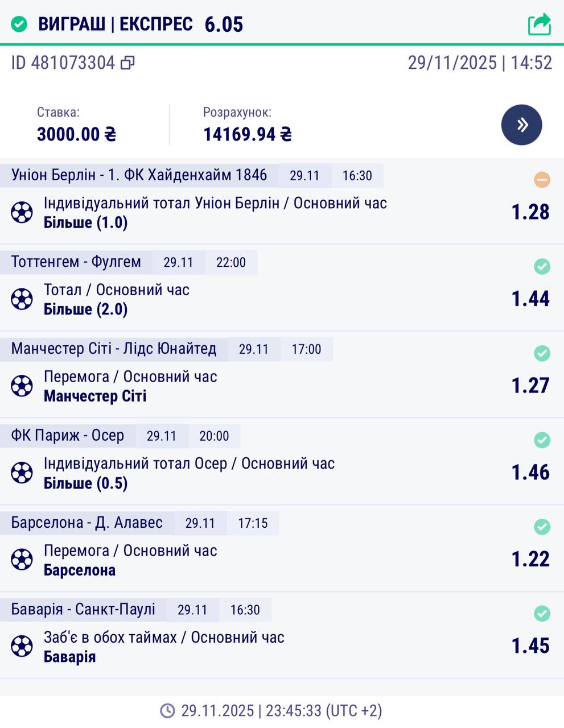Click soccer ball icon for Tottenham bet
Image resolution: width=564 pixels, height=728 pixels.
click(22, 299)
